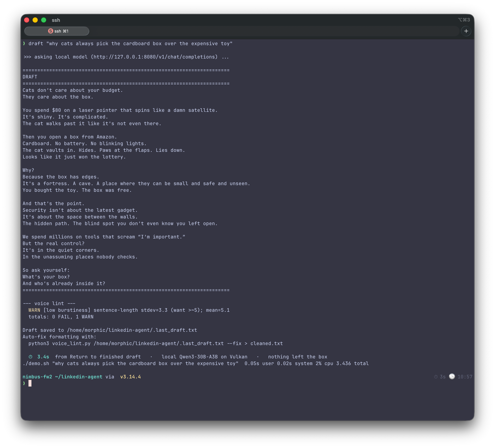The width and height of the screenshot is (495, 448).
Task: Click "Because the box has edges."
Action: coord(61,177)
